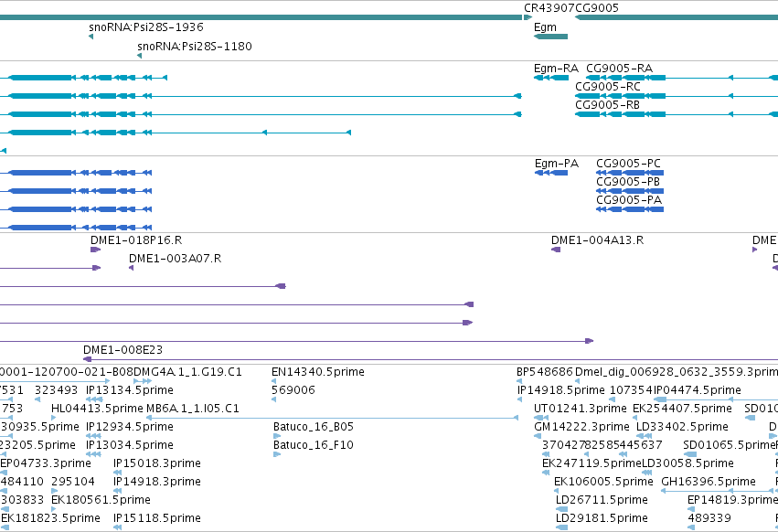Select the CG9005-RC transcript label
Viewport: 778px width, 532px height.
[608, 86]
